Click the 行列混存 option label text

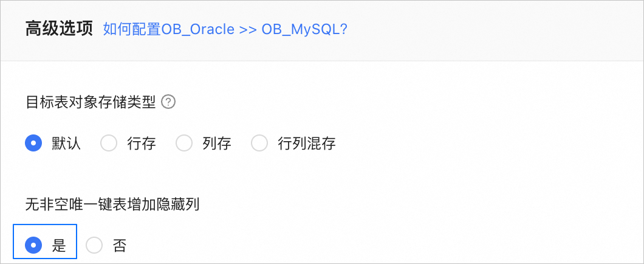[x=306, y=144]
